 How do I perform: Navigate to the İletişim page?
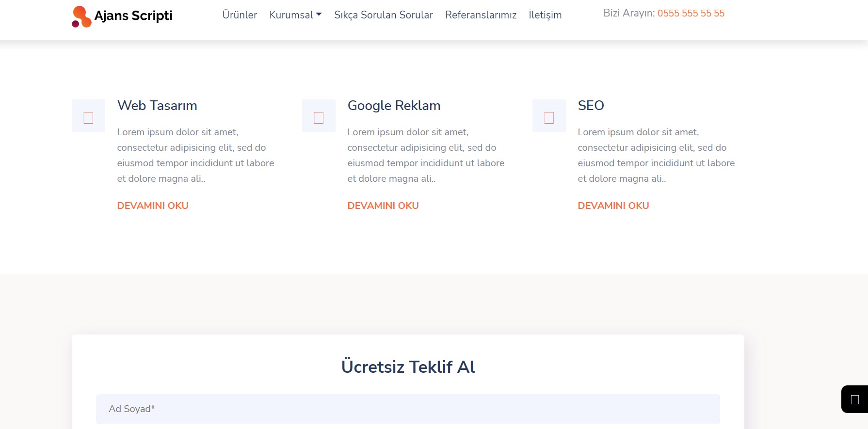(545, 15)
